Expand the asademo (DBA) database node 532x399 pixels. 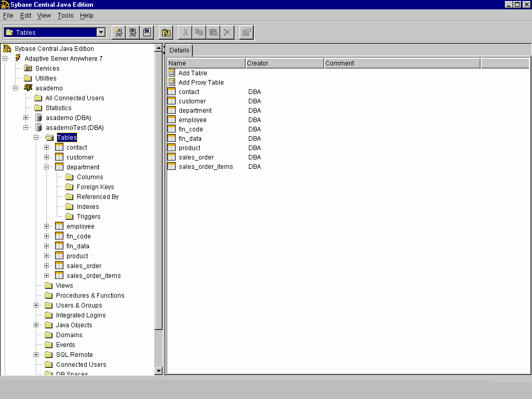[25, 118]
